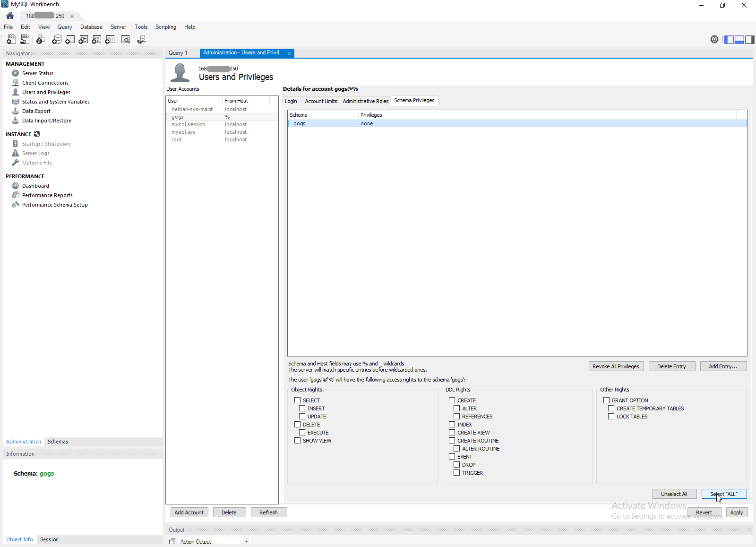
Task: Open Client Connections in Navigator
Action: tap(45, 83)
